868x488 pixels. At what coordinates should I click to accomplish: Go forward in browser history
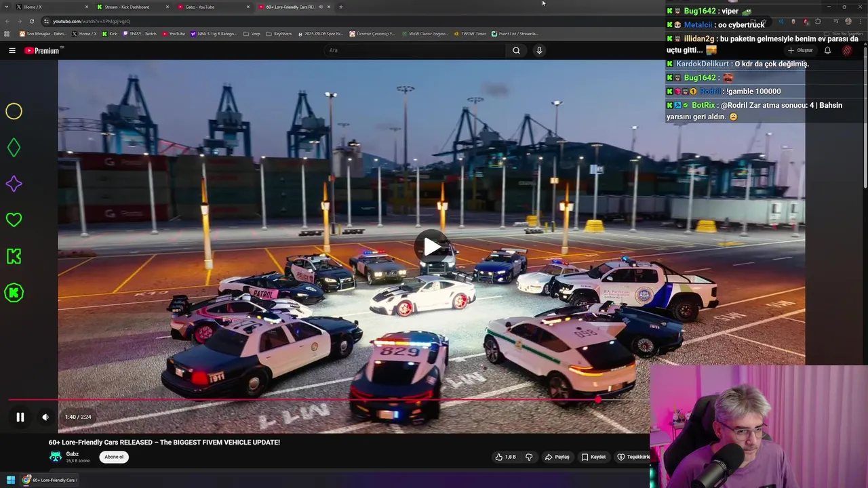tap(19, 21)
